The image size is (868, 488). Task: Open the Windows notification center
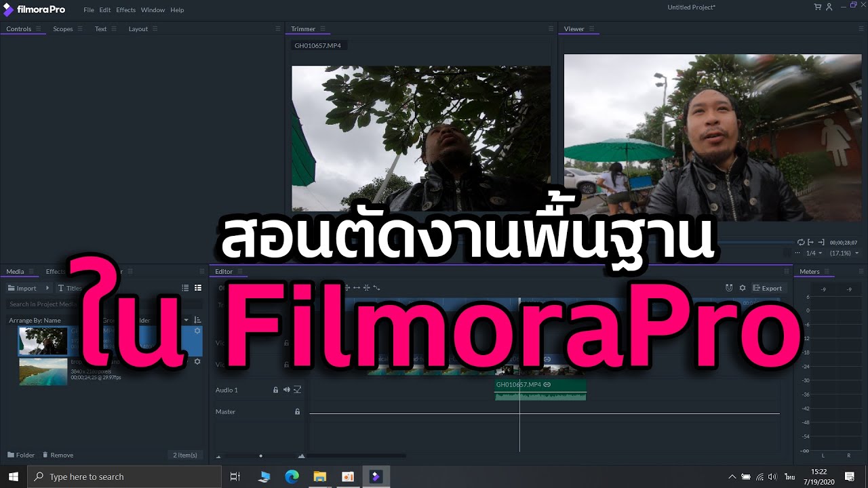(849, 476)
